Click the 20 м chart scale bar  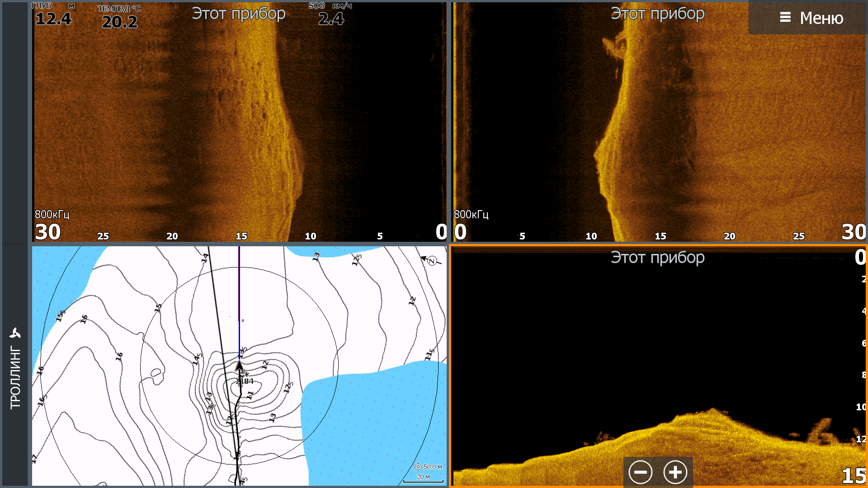pos(423,478)
